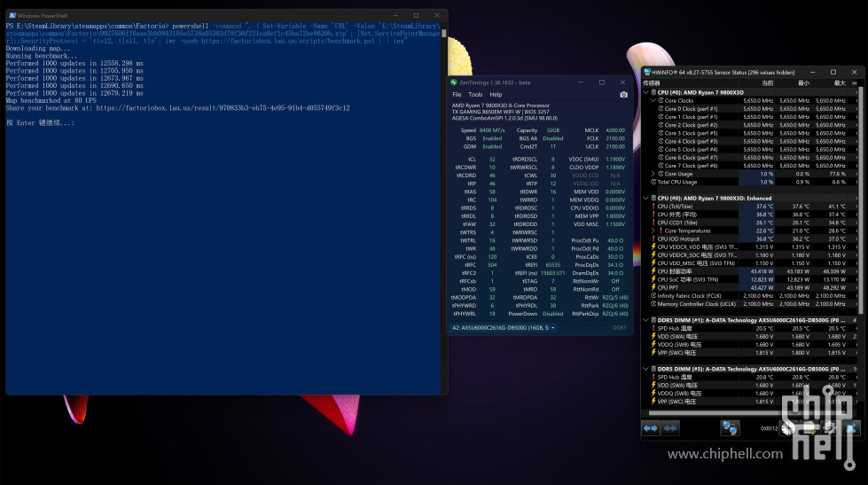This screenshot has width=868, height=485.
Task: Click the RttPark RZQ/6 (40) value
Action: (x=615, y=305)
